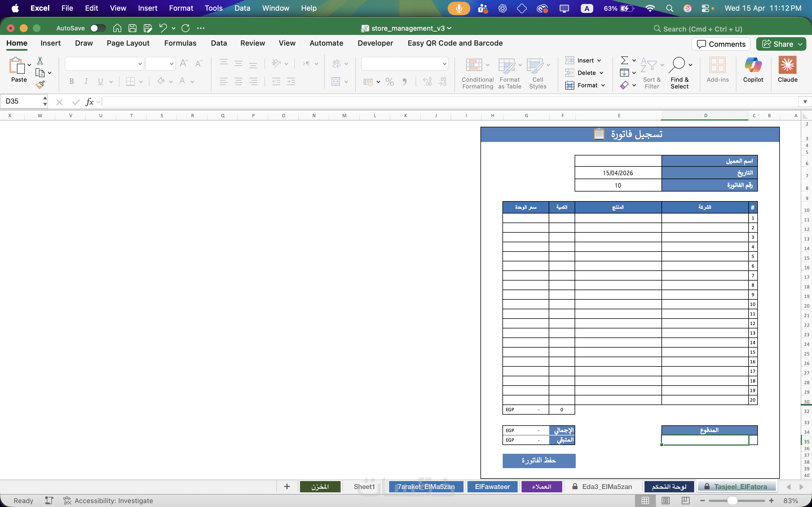Switch to the ElFawateer sheet tab
Screen dimensions: 812x507
click(x=492, y=486)
